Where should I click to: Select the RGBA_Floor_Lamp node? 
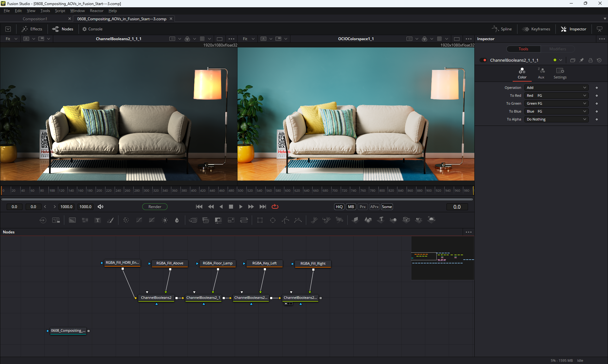click(x=218, y=263)
